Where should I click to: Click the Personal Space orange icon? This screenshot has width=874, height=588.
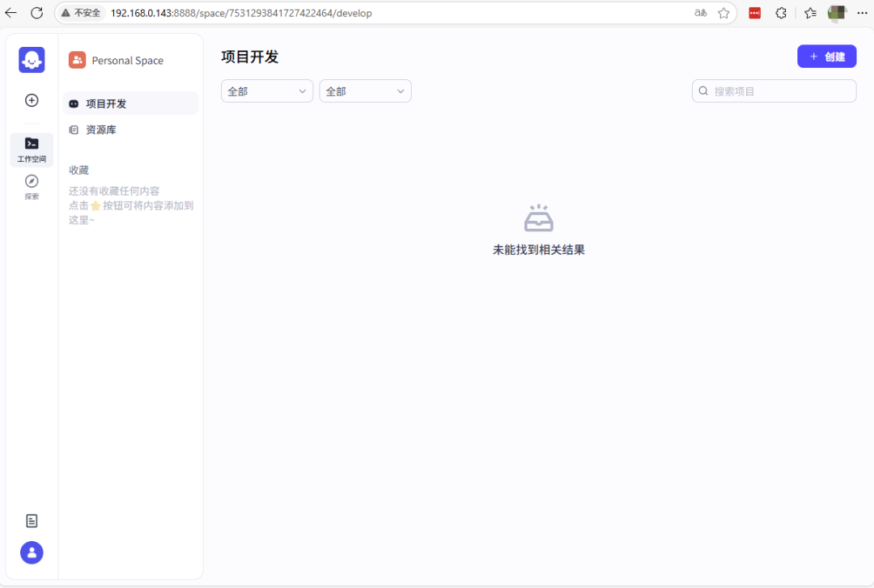click(77, 60)
